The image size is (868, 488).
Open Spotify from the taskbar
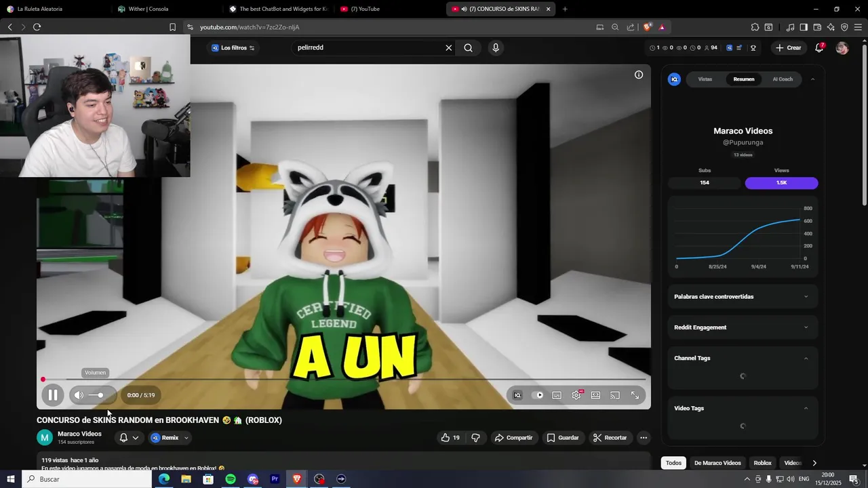(231, 479)
